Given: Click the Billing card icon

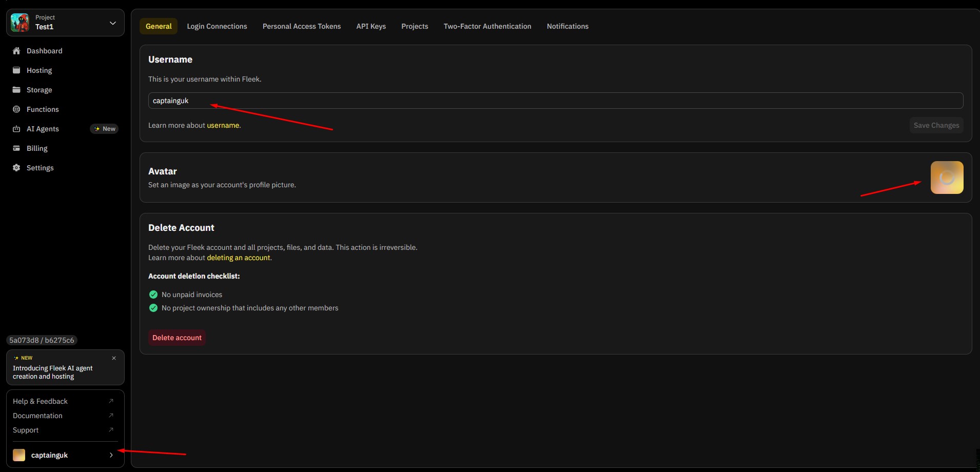Looking at the screenshot, I should [x=16, y=148].
